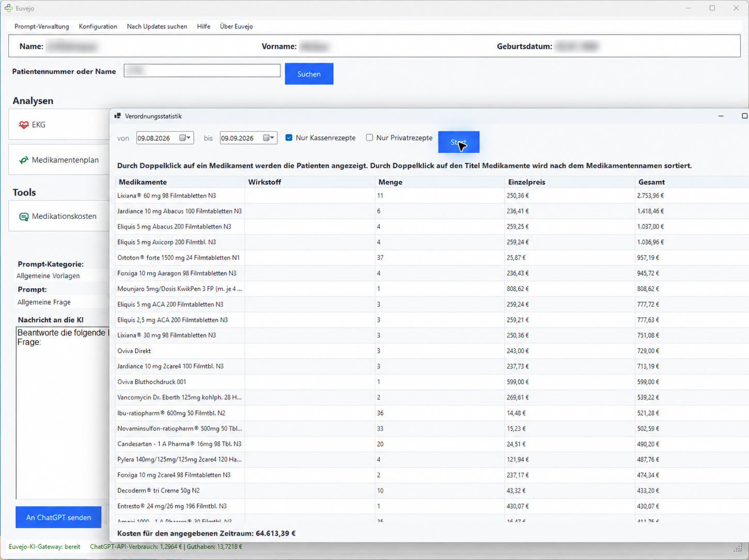Open the Medikamentenplan analysis

click(59, 160)
